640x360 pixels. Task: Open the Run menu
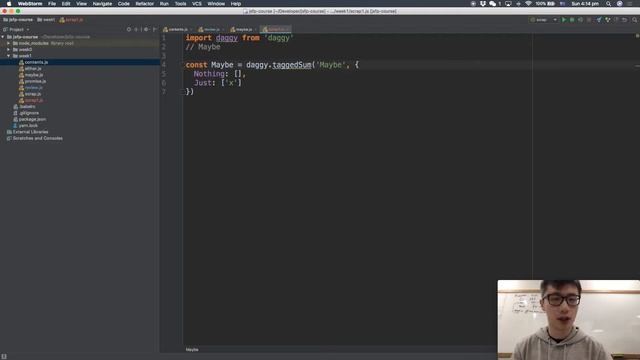tap(164, 4)
